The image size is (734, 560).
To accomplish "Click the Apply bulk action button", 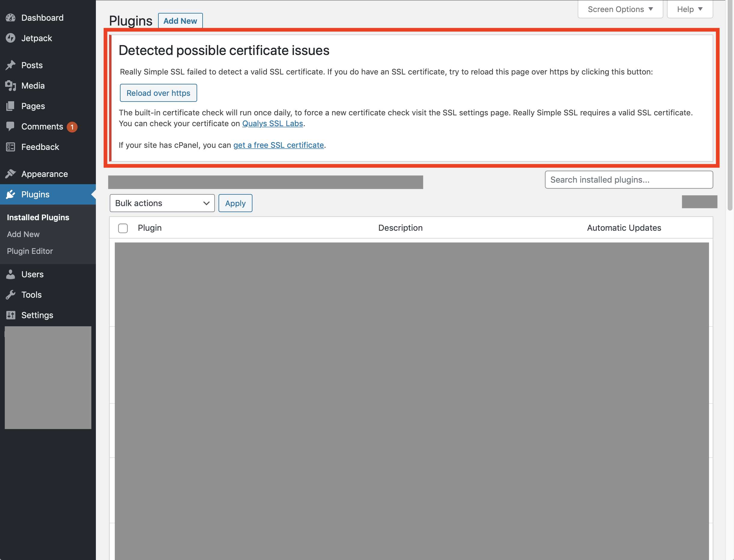I will coord(235,203).
